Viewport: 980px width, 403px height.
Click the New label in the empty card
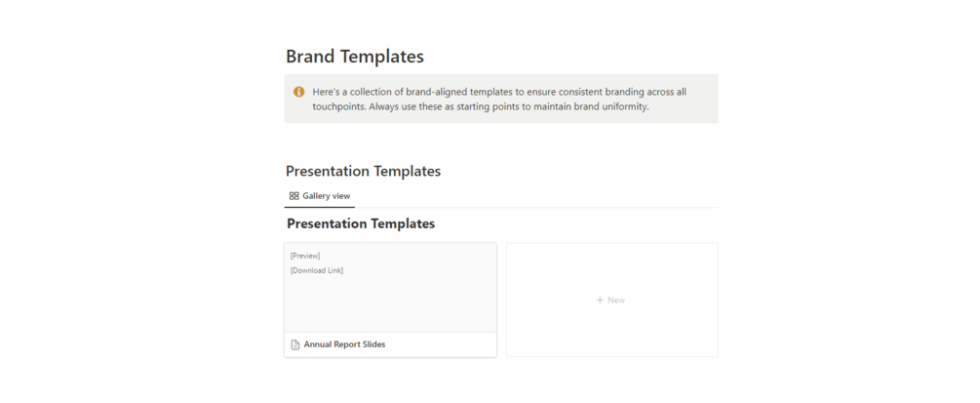point(616,301)
